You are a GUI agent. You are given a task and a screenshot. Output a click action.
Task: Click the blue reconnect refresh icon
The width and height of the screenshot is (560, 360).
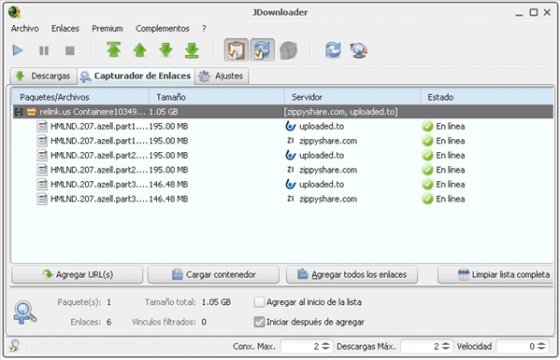[333, 50]
